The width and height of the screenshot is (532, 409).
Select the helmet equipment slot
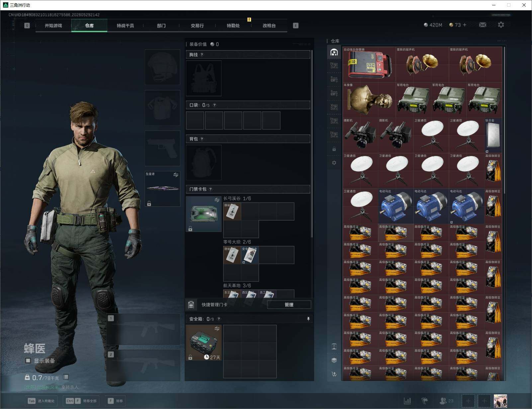[x=162, y=67]
